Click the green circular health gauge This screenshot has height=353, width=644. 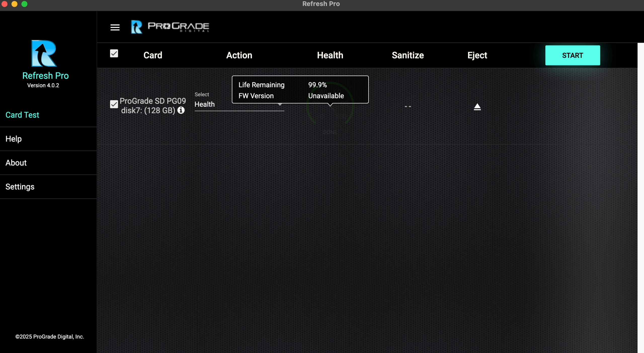[x=330, y=115]
